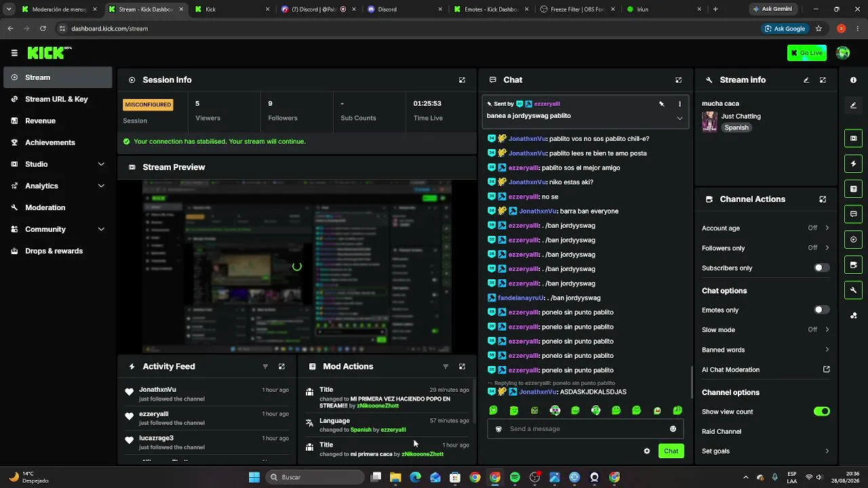Open Slow mode setting

766,330
